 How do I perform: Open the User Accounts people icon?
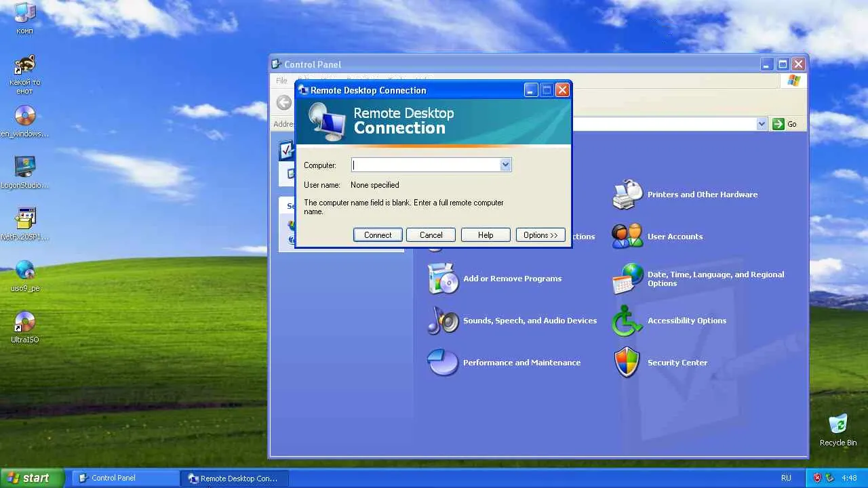pos(627,237)
